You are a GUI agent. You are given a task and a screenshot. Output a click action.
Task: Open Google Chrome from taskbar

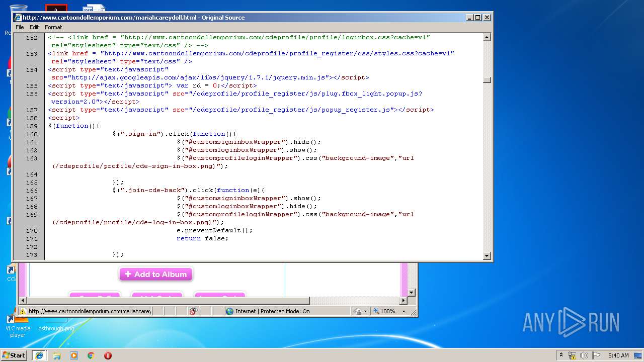(x=91, y=355)
